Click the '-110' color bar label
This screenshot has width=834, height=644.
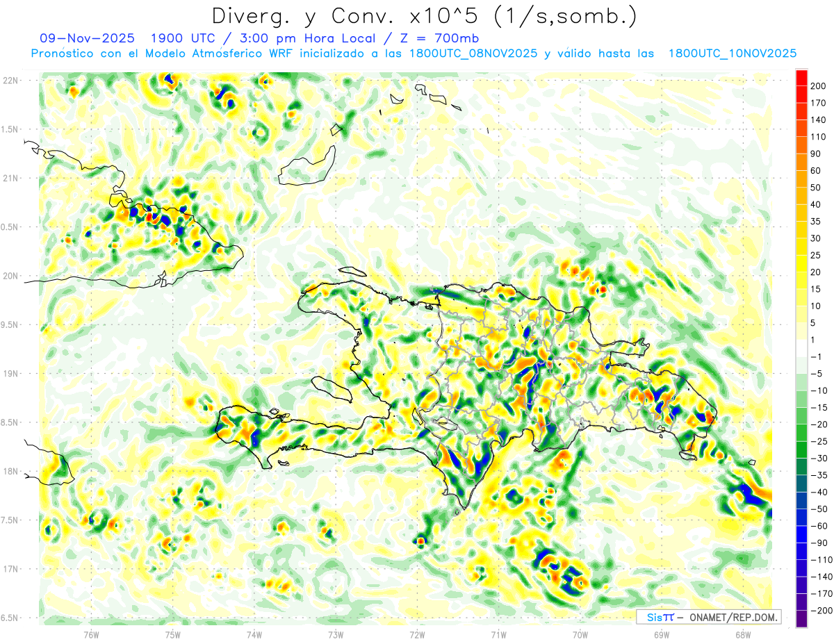(821, 560)
